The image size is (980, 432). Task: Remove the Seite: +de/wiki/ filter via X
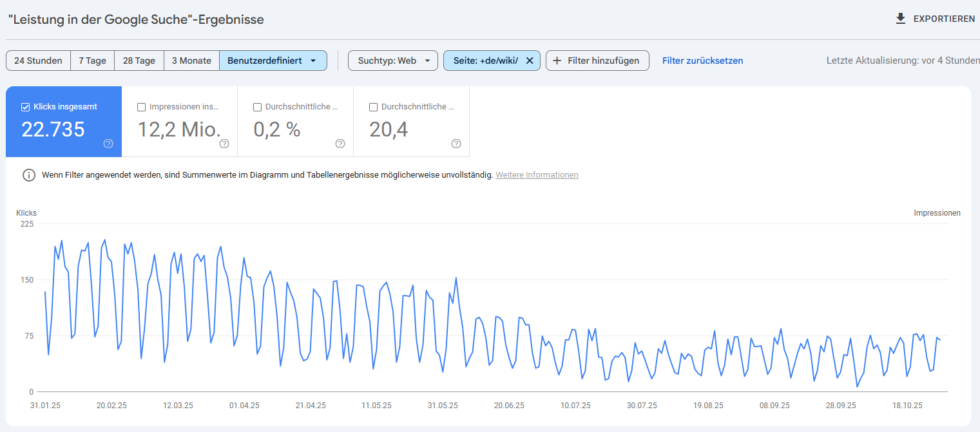click(530, 60)
